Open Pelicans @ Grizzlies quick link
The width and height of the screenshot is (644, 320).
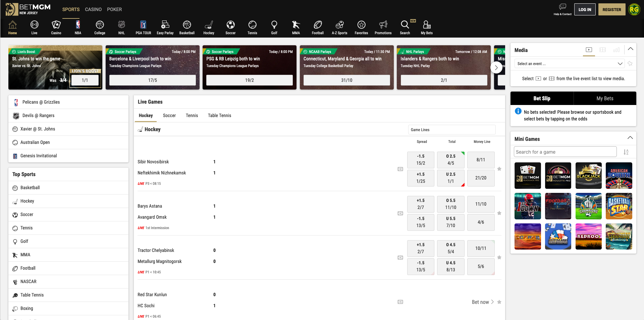(x=68, y=102)
